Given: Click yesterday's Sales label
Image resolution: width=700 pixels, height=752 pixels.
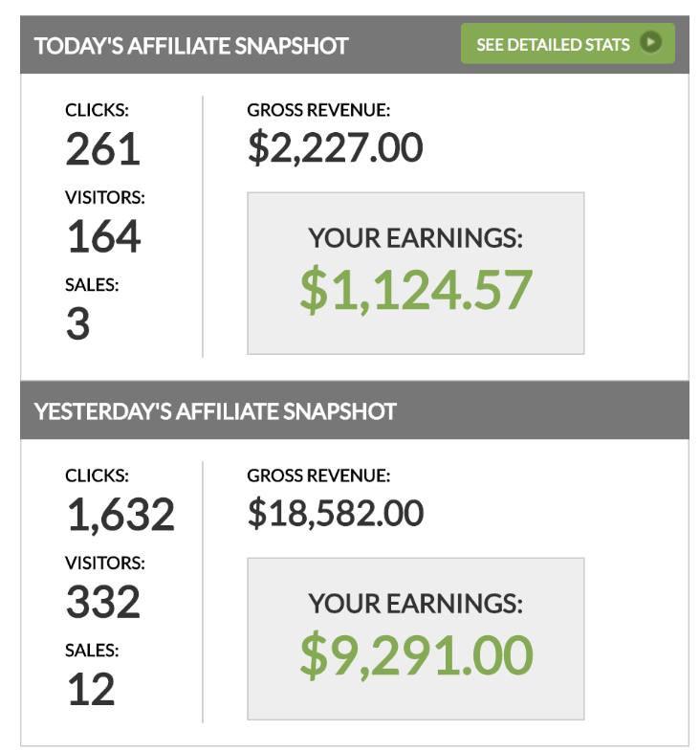Looking at the screenshot, I should pos(92,651).
